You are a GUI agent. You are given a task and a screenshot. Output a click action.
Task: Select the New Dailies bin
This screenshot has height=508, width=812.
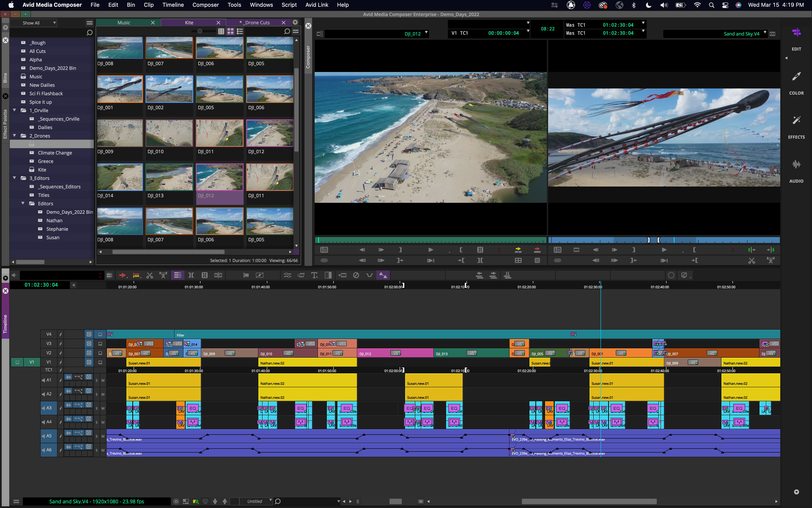(x=42, y=85)
